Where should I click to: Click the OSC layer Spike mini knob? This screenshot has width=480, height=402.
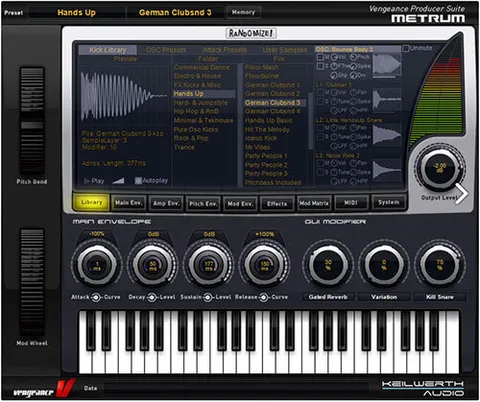coord(353,66)
